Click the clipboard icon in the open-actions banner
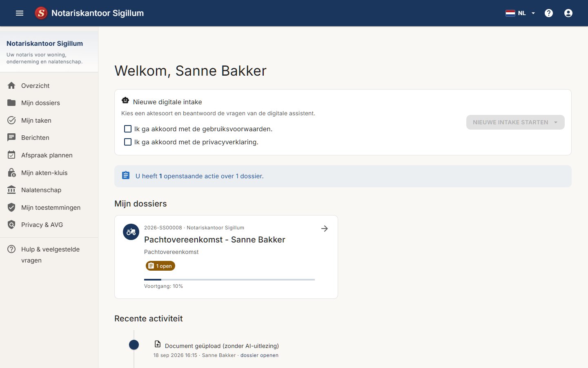This screenshot has width=588, height=368. click(126, 175)
